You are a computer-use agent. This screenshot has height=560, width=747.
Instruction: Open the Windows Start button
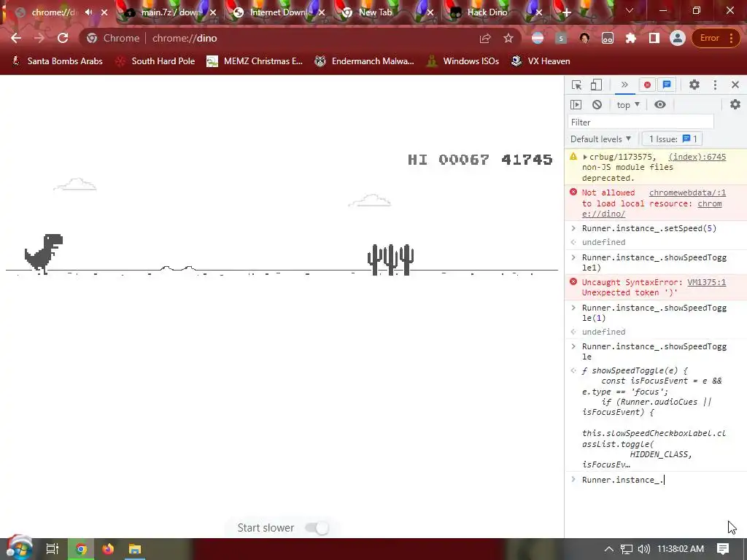point(19,548)
